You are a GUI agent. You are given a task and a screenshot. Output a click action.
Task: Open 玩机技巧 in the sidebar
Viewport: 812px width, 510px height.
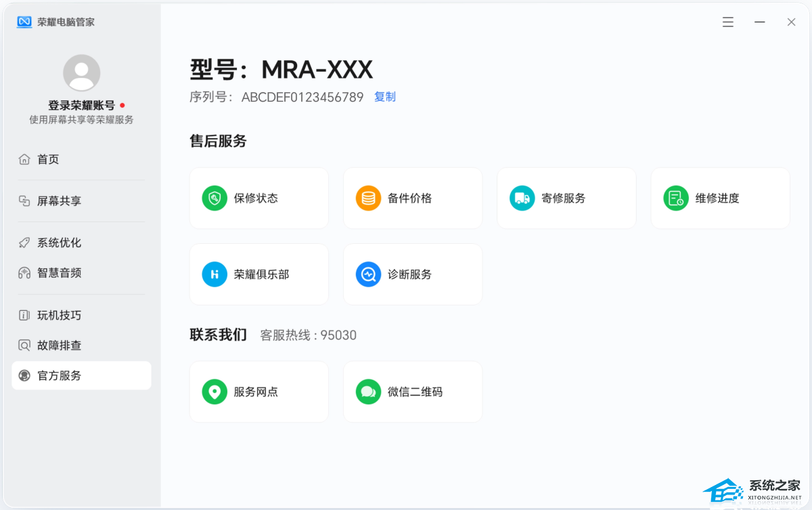pos(59,315)
